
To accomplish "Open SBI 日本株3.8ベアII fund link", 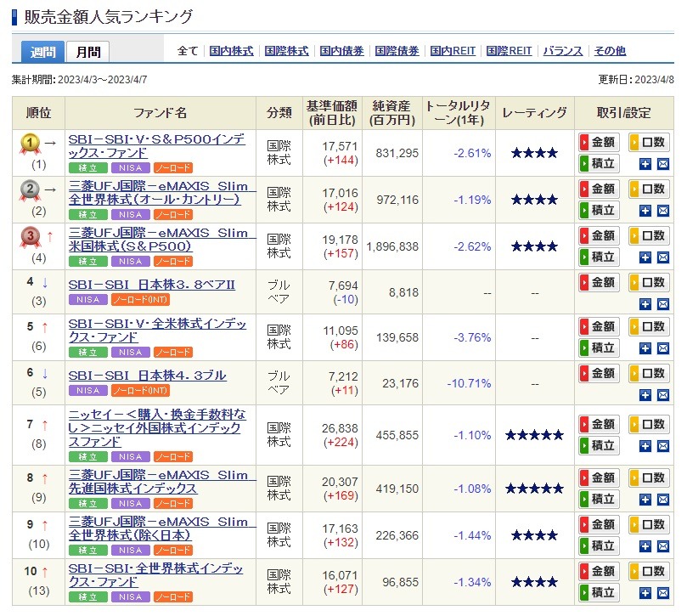I will (152, 285).
